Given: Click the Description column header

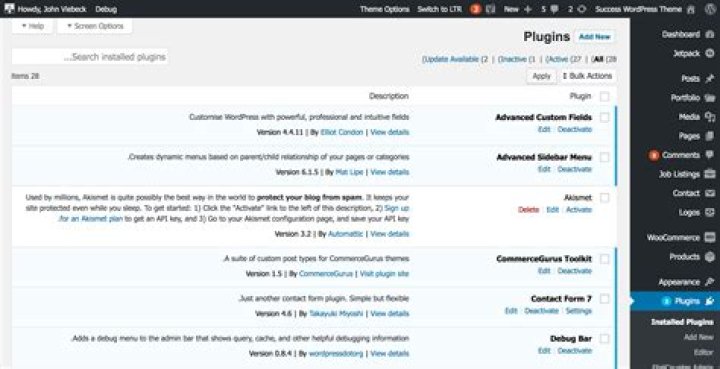Looking at the screenshot, I should 388,96.
